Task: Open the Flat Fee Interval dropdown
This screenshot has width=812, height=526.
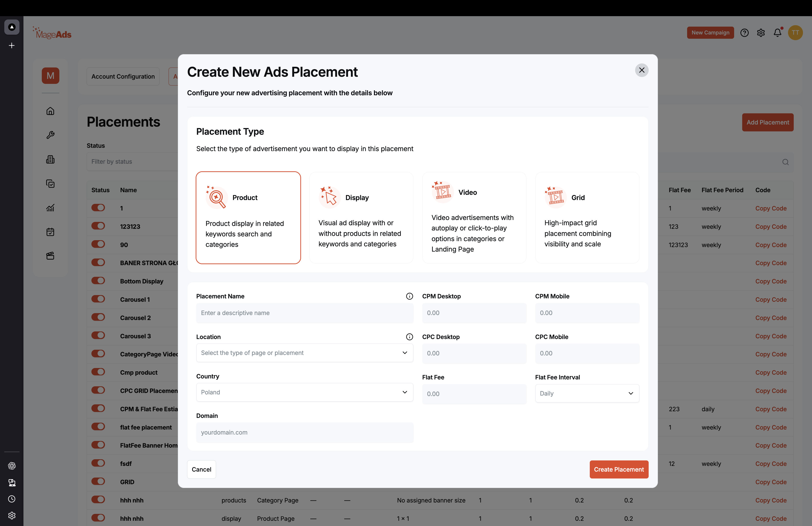Action: click(x=587, y=394)
